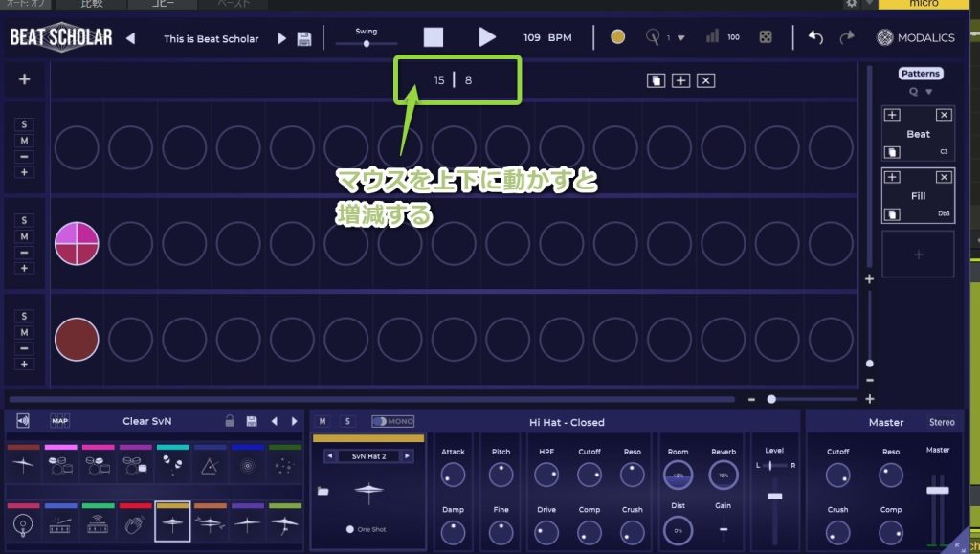Select the triangle instrument pad

click(210, 466)
